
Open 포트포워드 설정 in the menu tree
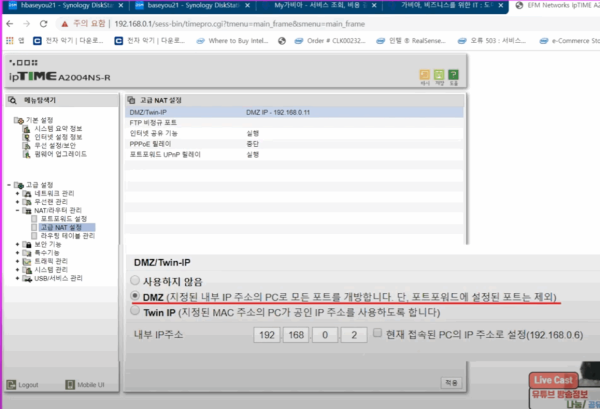click(64, 219)
